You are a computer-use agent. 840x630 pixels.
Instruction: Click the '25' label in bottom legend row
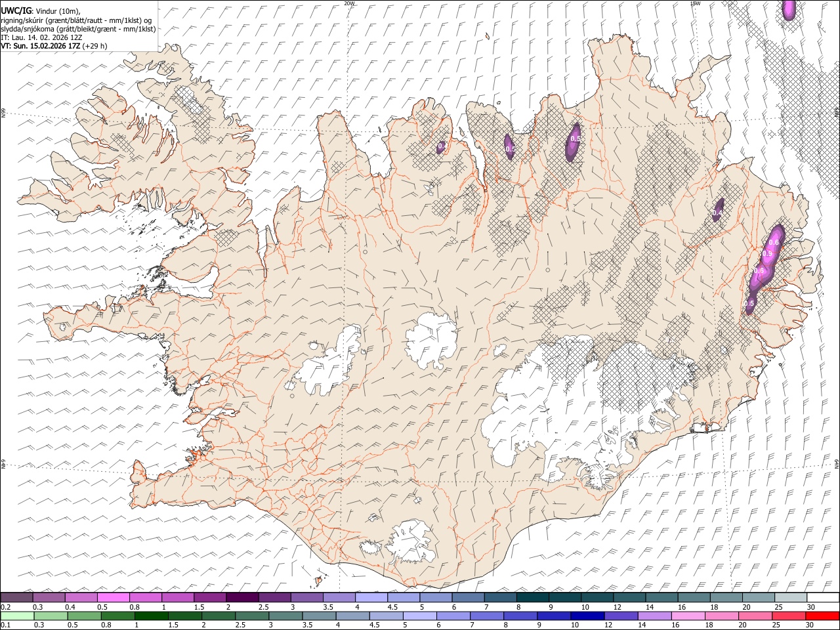(777, 625)
